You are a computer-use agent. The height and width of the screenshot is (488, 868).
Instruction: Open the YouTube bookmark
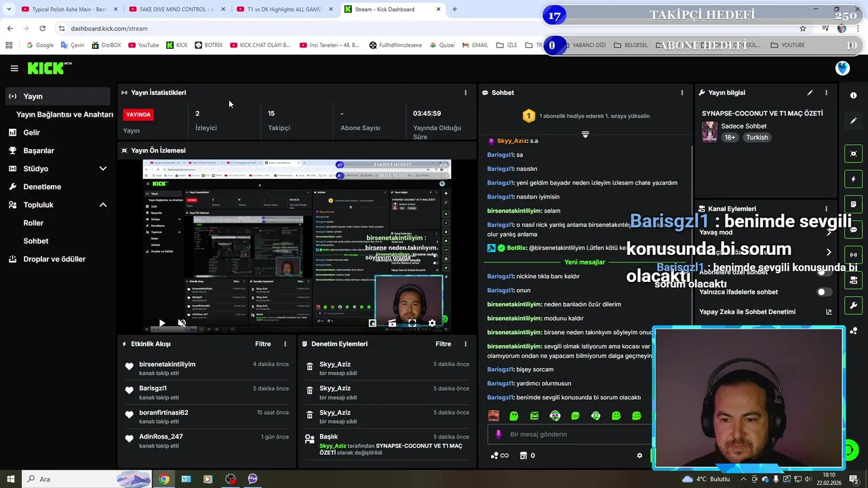pos(143,45)
